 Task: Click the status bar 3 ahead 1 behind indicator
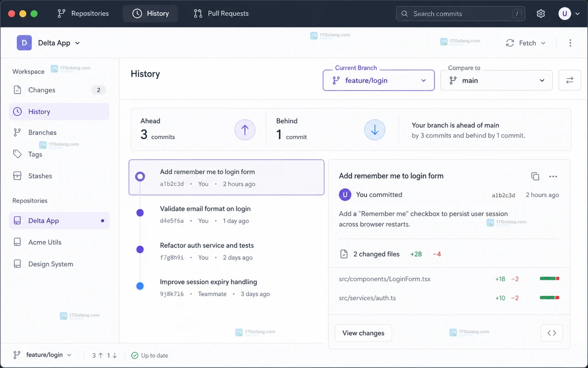105,356
